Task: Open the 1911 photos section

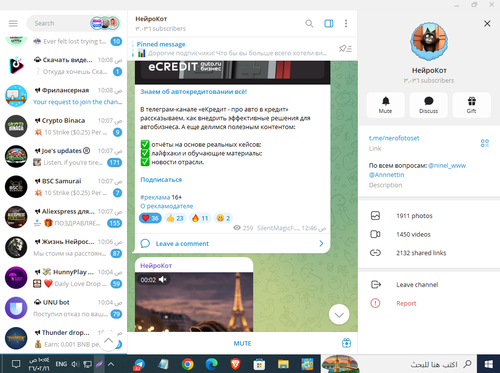Action: [429, 216]
